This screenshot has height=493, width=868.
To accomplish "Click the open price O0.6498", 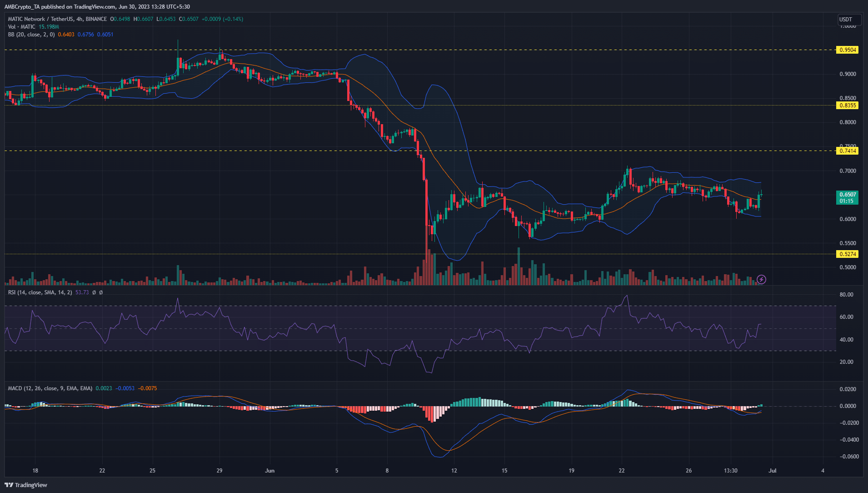I will coord(120,19).
